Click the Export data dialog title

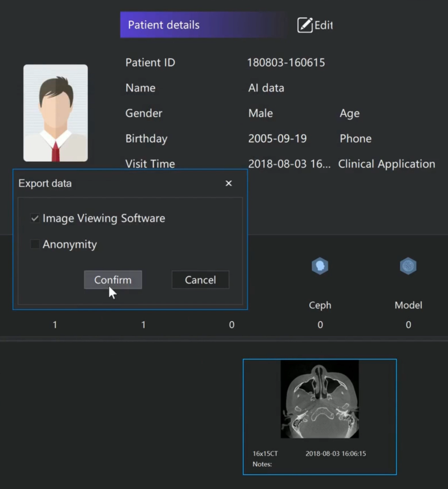pyautogui.click(x=45, y=183)
